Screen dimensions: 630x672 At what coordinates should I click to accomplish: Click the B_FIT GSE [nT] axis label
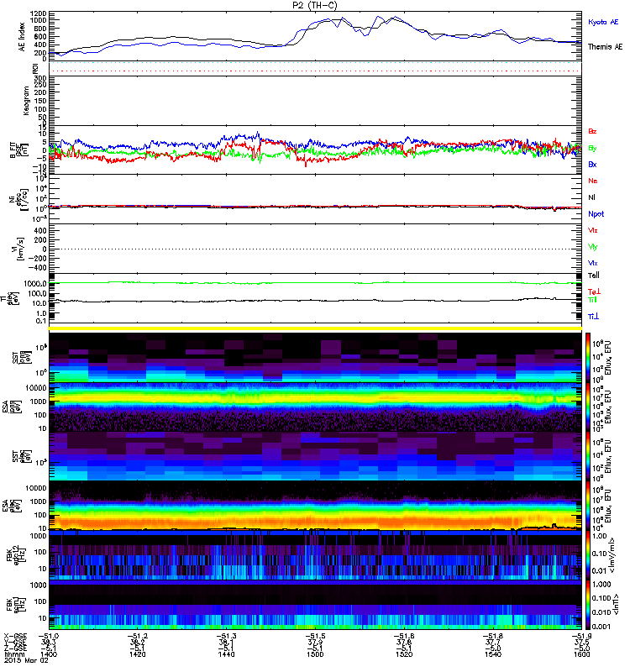point(18,150)
